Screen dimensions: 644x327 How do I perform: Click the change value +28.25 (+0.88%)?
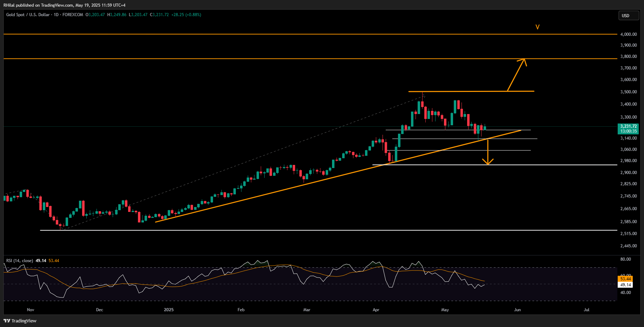coord(186,15)
